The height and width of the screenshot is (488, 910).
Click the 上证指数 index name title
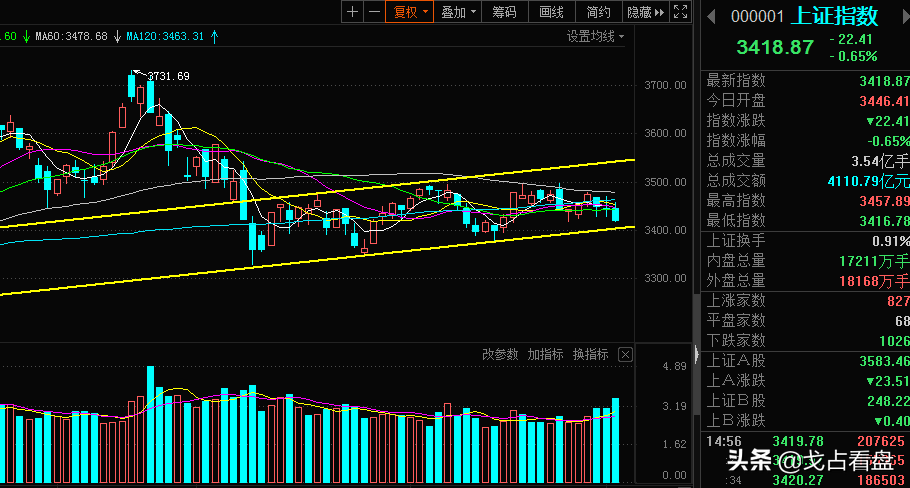click(835, 16)
